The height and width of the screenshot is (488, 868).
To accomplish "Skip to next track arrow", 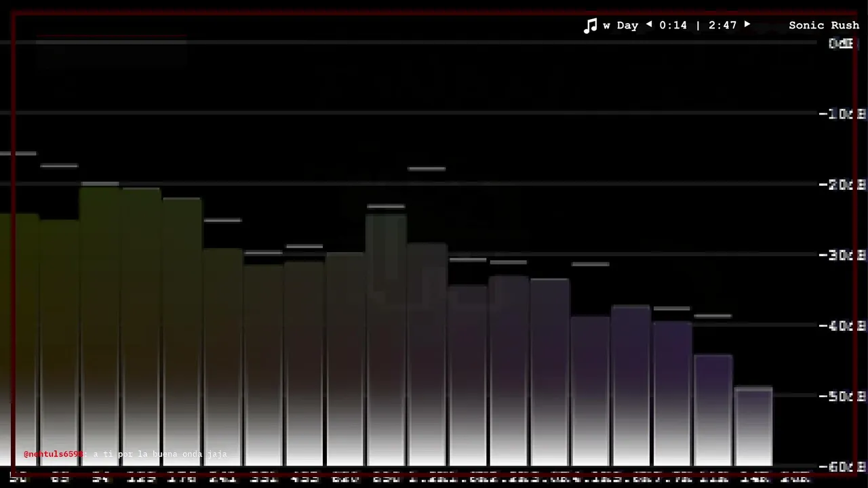I will pyautogui.click(x=747, y=24).
